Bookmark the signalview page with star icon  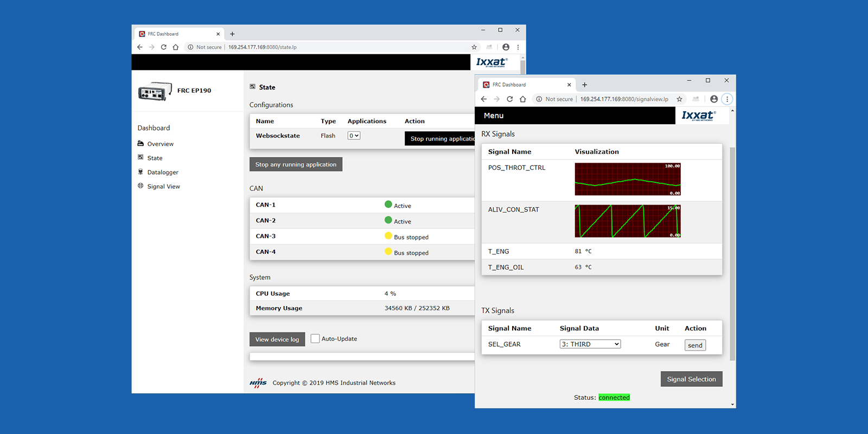pos(679,99)
